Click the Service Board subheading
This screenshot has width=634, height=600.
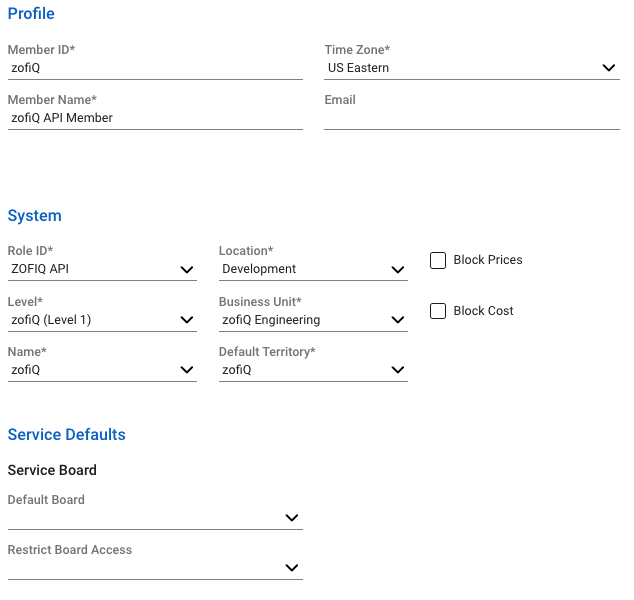pyautogui.click(x=52, y=470)
